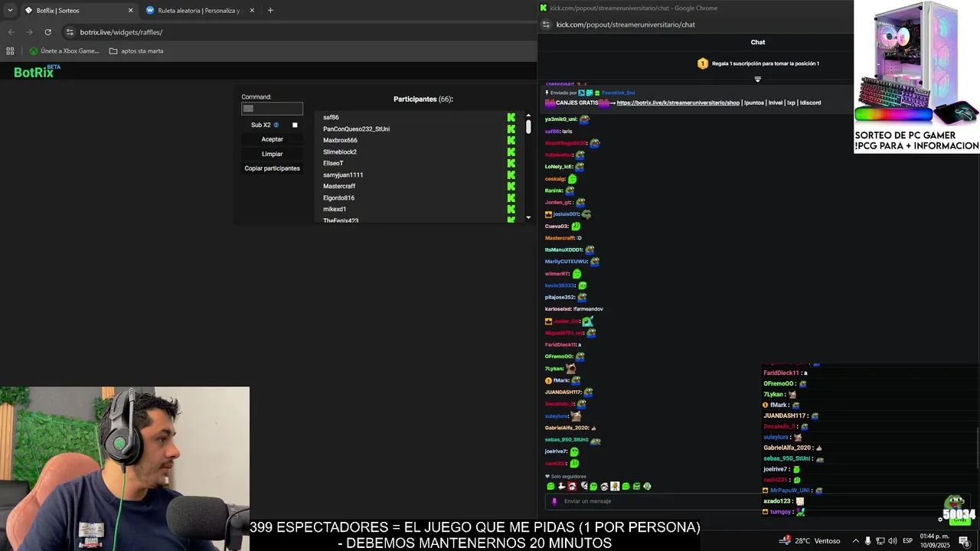Close the BotRix Sorteos tab
Viewport: 980px width, 551px height.
coord(130,11)
